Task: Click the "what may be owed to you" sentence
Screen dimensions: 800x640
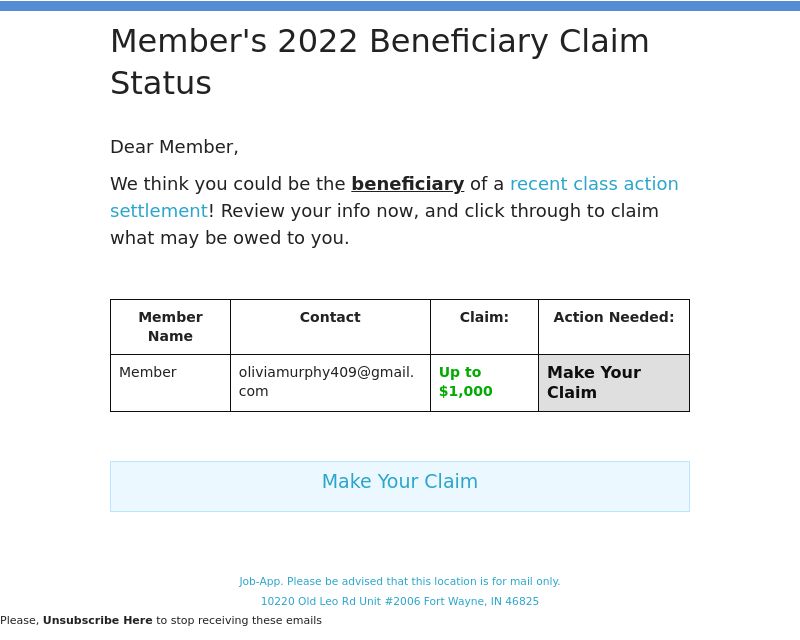Action: [229, 238]
